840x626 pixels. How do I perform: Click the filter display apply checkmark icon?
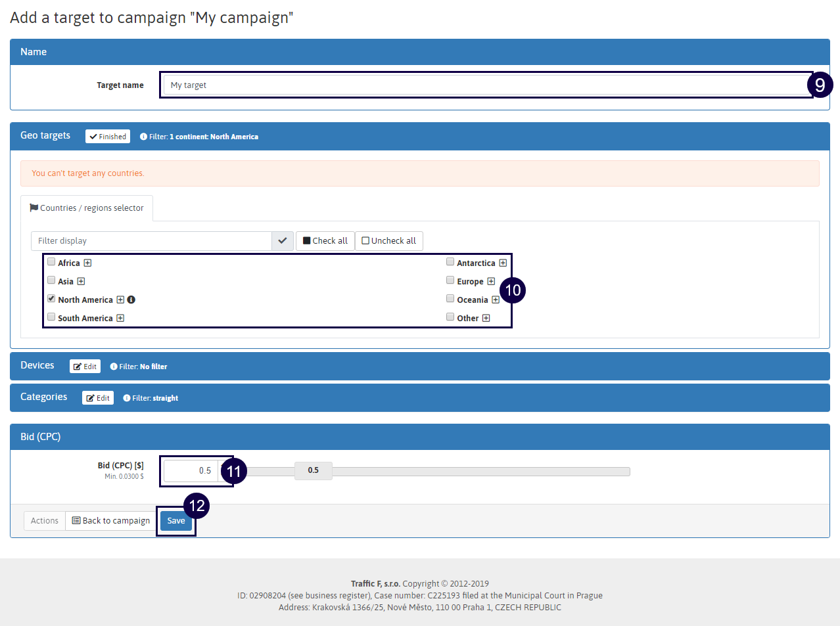pyautogui.click(x=282, y=241)
